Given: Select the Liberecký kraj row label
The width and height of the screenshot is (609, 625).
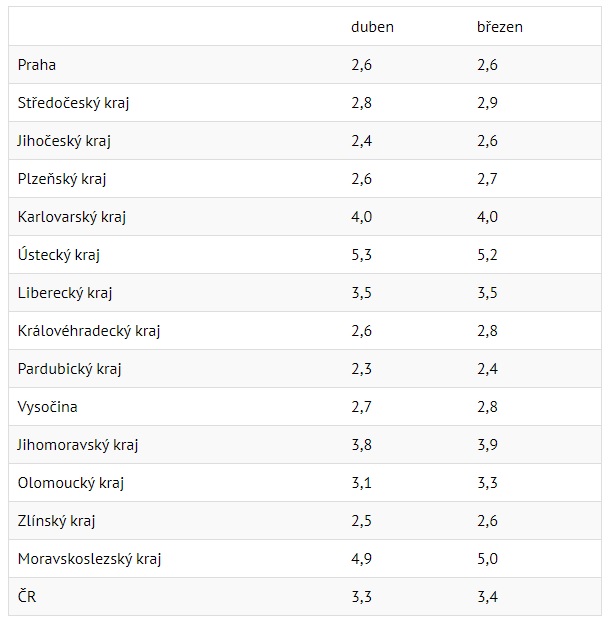Looking at the screenshot, I should [65, 293].
